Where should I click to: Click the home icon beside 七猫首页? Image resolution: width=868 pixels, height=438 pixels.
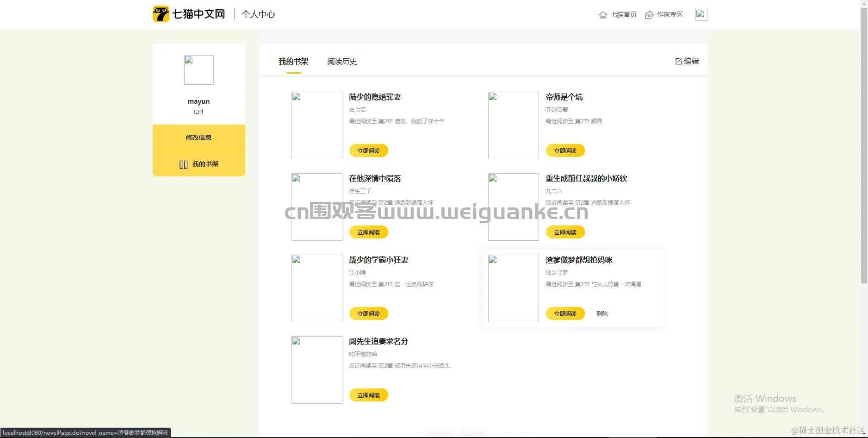[603, 15]
